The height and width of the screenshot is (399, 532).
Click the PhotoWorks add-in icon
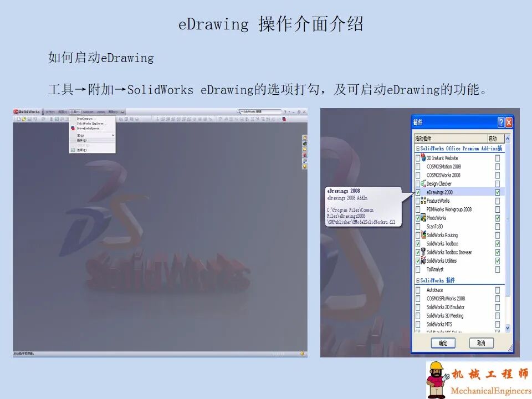pos(422,218)
